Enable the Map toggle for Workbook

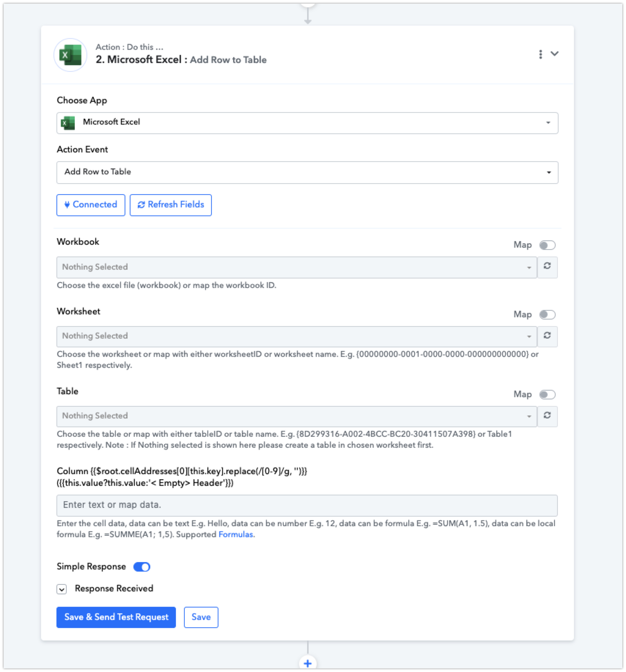coord(547,245)
